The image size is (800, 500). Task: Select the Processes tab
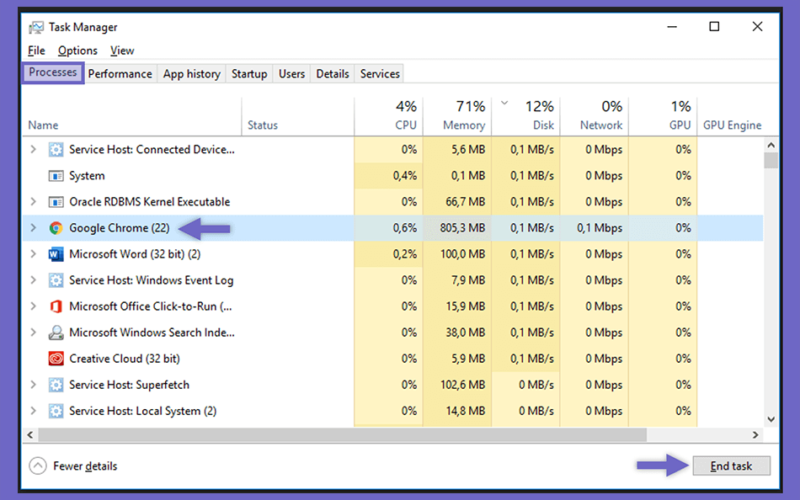pyautogui.click(x=53, y=72)
